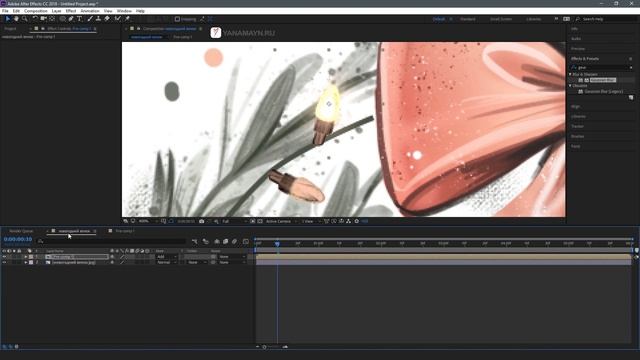Image resolution: width=640 pixels, height=360 pixels.
Task: Hide the jpg image layer eye
Action: [4, 262]
